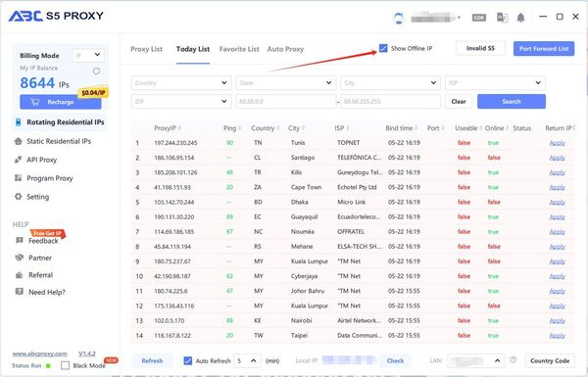The height and width of the screenshot is (377, 588).
Task: Open the ZIP filter dropdown
Action: pyautogui.click(x=181, y=102)
